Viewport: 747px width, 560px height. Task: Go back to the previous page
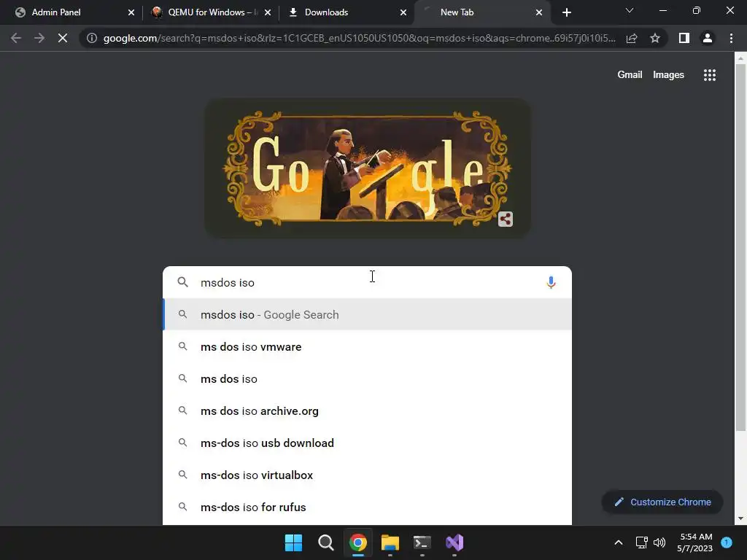pos(16,38)
